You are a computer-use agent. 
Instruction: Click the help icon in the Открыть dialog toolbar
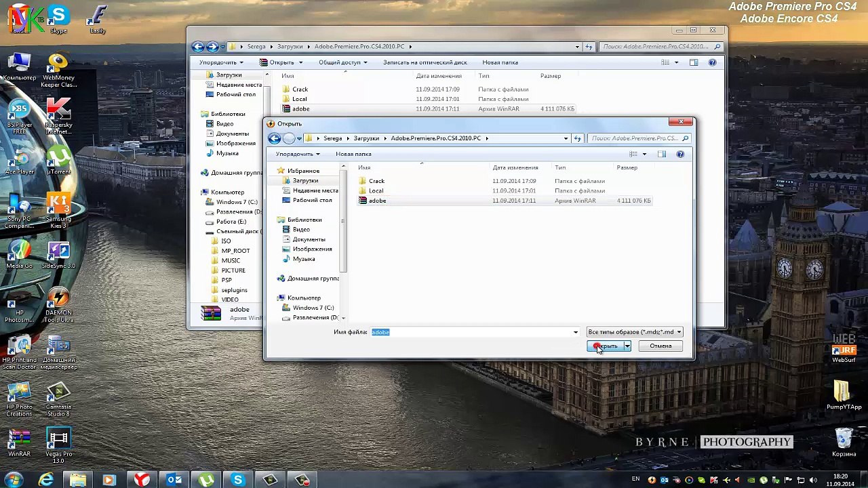(x=680, y=154)
